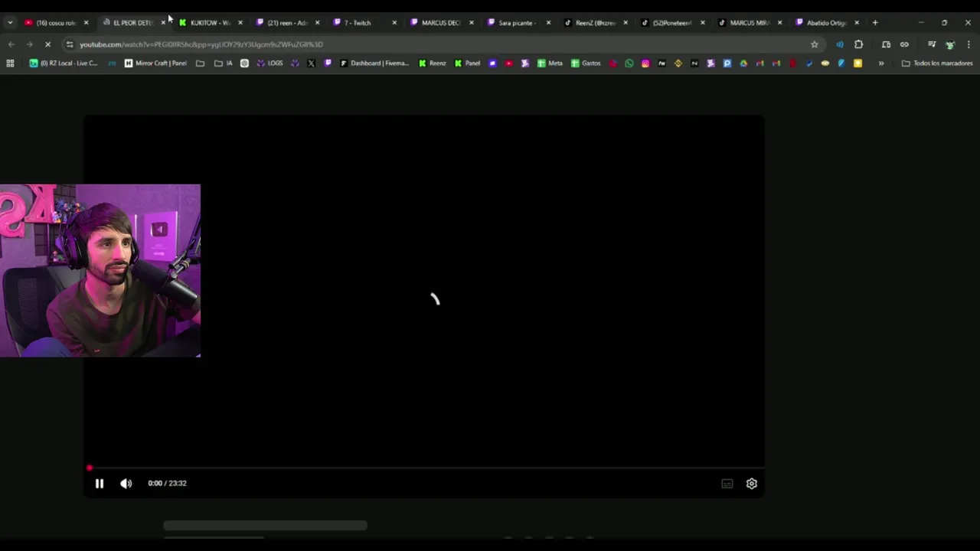Switch to the Abatido Ortigo tab
This screenshot has width=980, height=551.
[828, 23]
